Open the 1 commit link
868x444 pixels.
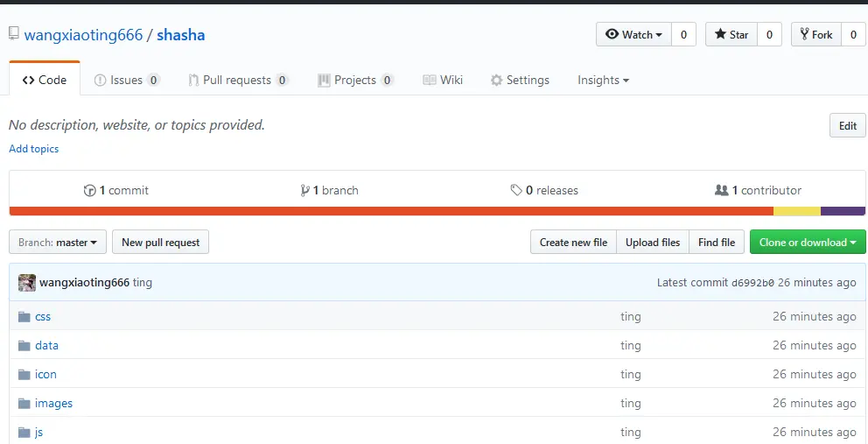click(x=116, y=190)
